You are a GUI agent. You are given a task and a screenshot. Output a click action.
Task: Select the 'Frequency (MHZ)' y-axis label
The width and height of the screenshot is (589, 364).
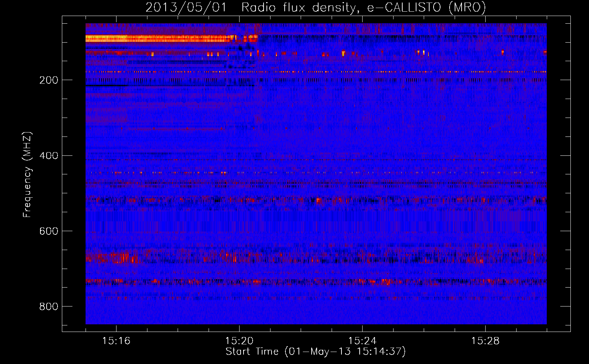point(27,174)
